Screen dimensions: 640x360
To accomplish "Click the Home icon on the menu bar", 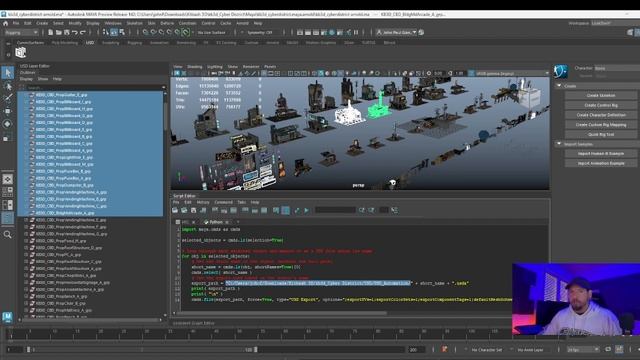I will point(5,23).
